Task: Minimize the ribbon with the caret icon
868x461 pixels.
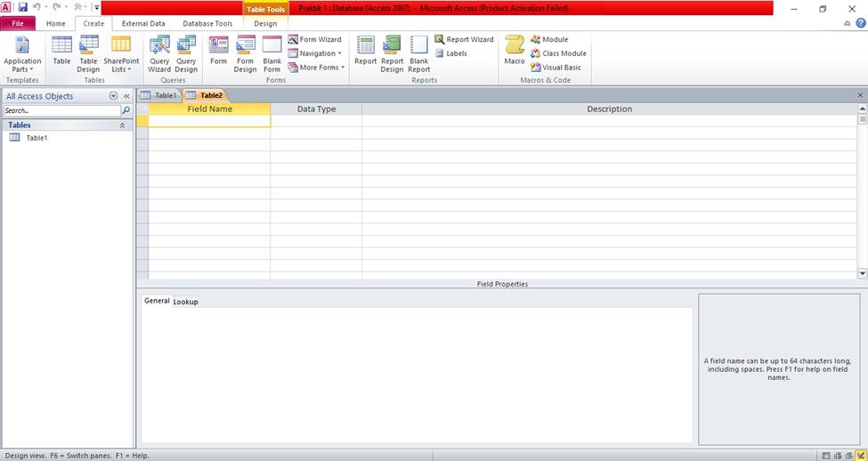Action: pyautogui.click(x=847, y=23)
